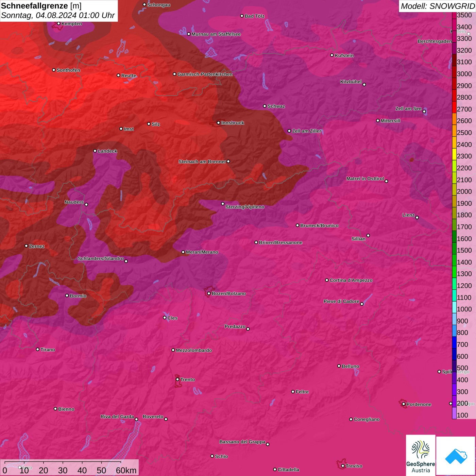Click the Nauders label

point(74,202)
